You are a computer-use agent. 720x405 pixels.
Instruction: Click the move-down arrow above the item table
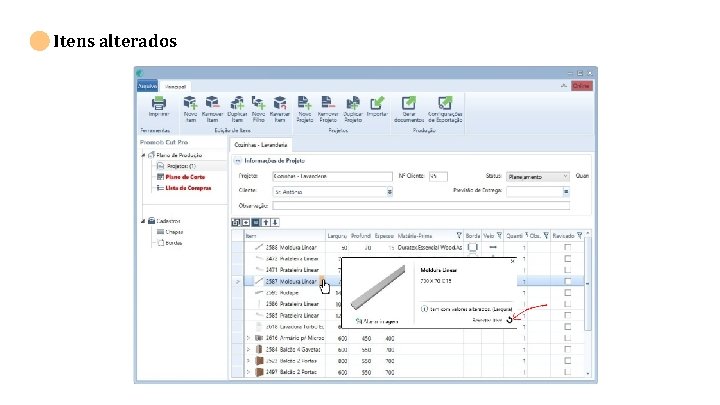pos(275,222)
